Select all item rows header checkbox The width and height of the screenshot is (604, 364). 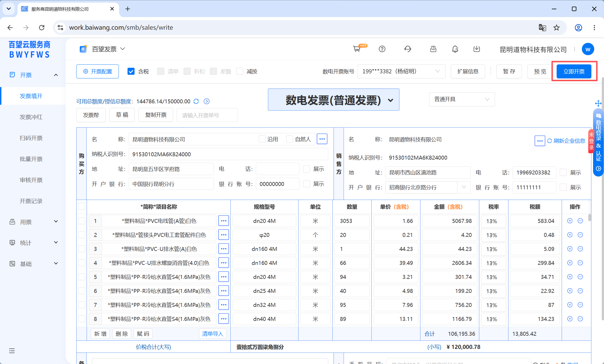click(82, 206)
